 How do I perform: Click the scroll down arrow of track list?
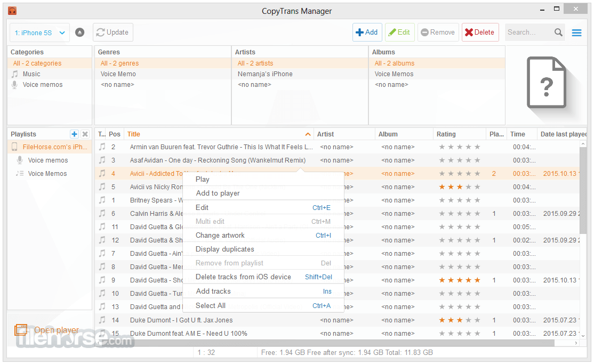(583, 336)
